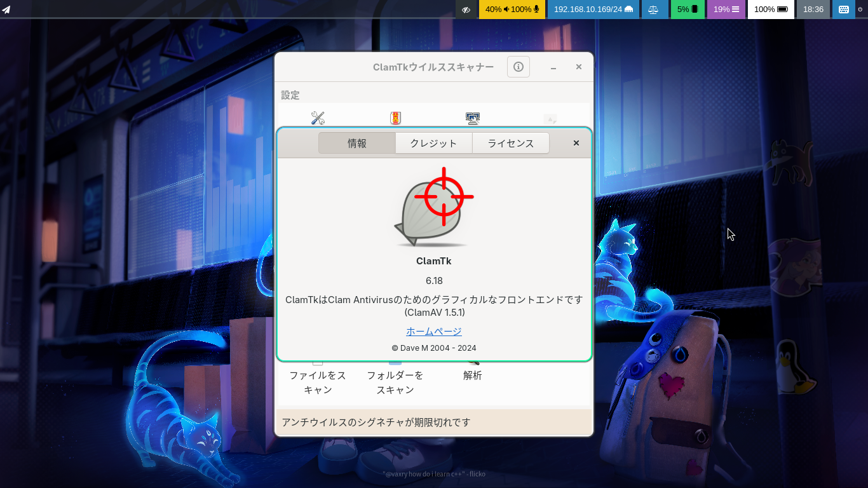Open the wrench-and-screwdriver settings icon
Image resolution: width=868 pixels, height=488 pixels.
point(318,118)
